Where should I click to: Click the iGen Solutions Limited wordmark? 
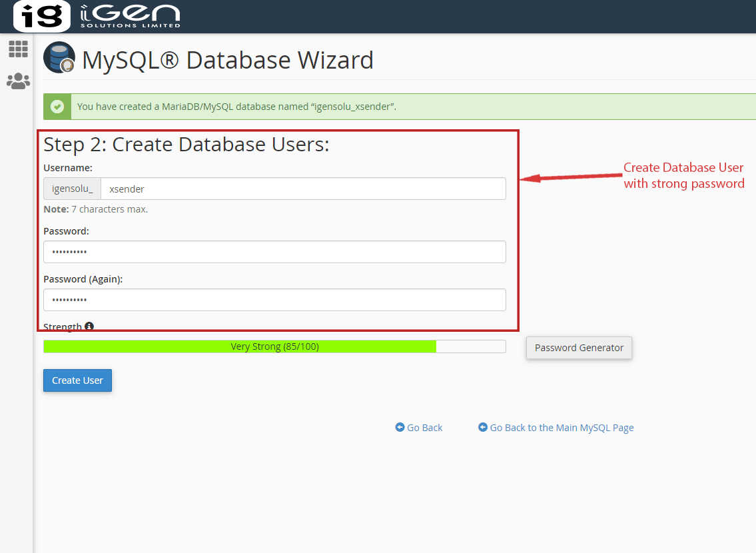coord(130,16)
